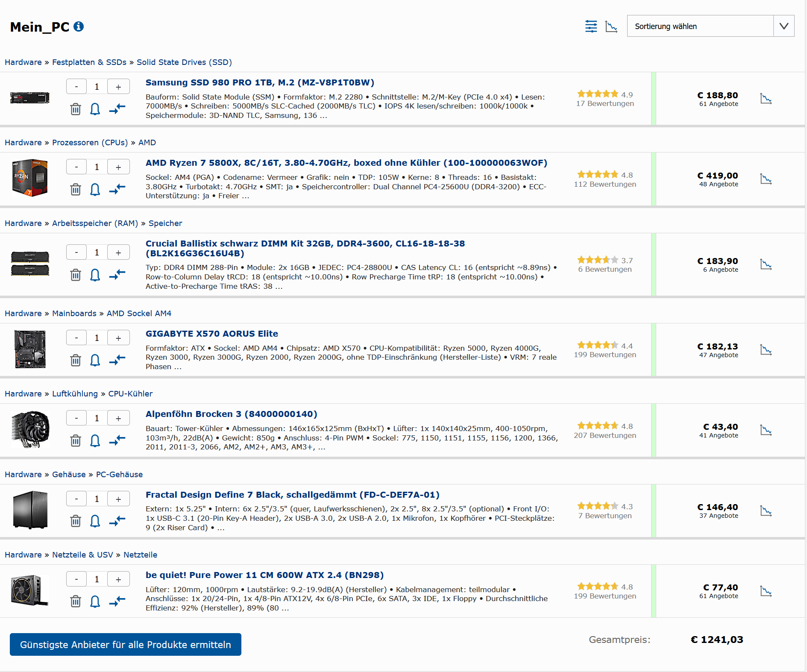Set price alert bell for Samsung SSD 980 PRO
The width and height of the screenshot is (807, 672).
(95, 109)
